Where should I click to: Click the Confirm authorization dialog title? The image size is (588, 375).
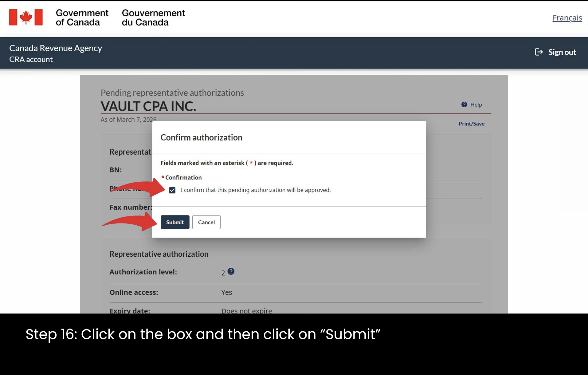click(x=201, y=137)
